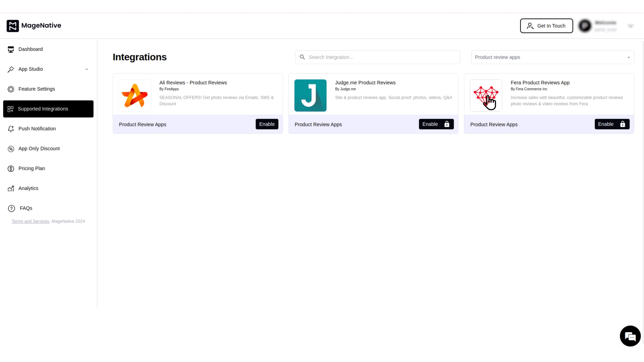Open the Terms and Services link
Image resolution: width=644 pixels, height=362 pixels.
point(30,222)
